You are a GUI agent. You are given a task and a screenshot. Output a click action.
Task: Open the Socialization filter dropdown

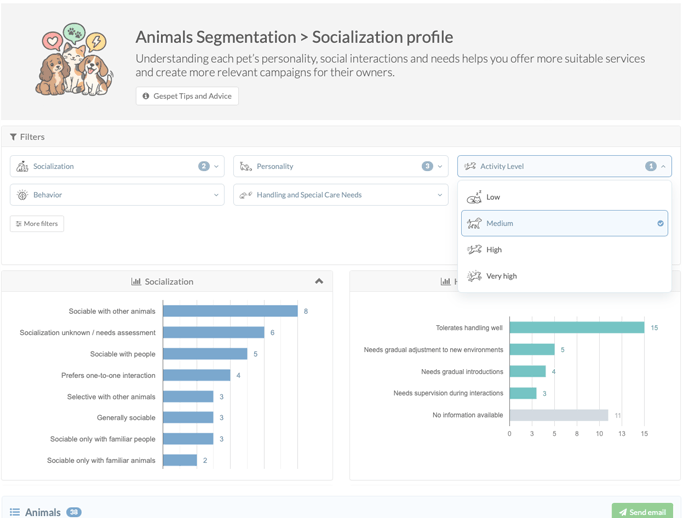click(117, 166)
